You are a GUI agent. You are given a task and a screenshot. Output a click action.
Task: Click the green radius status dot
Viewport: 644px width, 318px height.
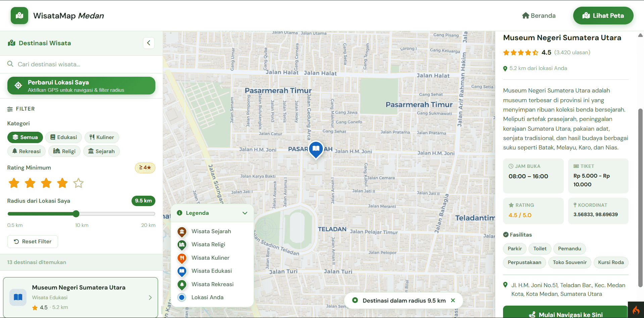[x=355, y=301]
